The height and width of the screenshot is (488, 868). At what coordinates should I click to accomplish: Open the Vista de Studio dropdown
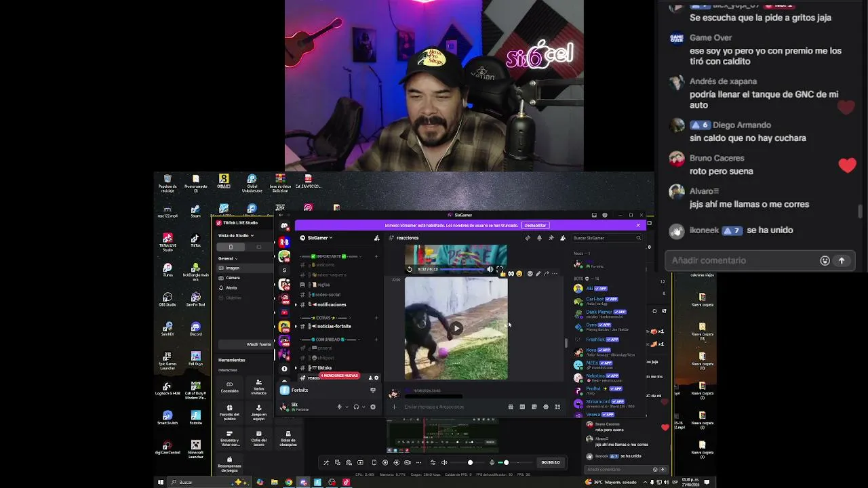(236, 235)
